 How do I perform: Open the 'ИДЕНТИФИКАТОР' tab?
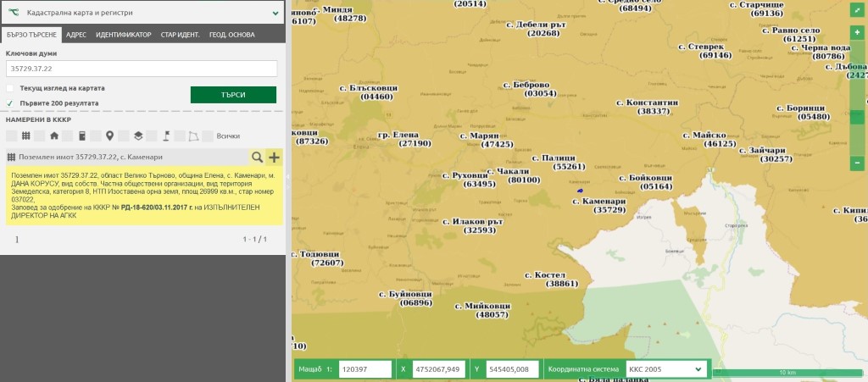pyautogui.click(x=124, y=35)
